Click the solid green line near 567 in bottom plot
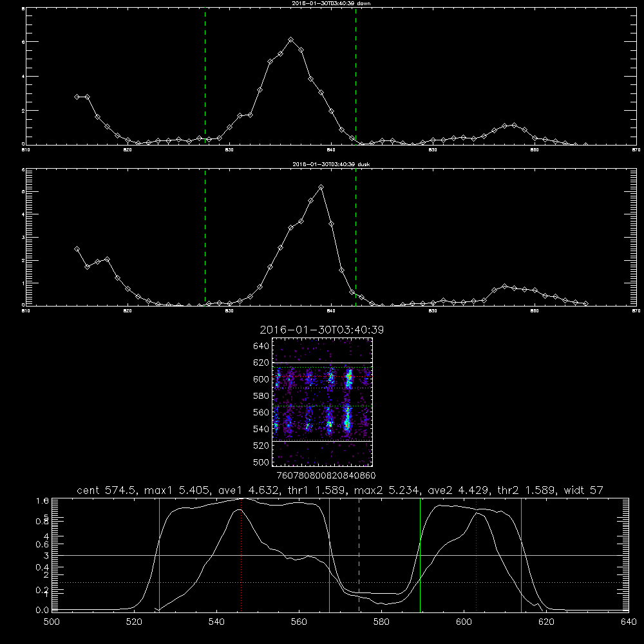Screen dimensions: 644x644 coord(329,555)
